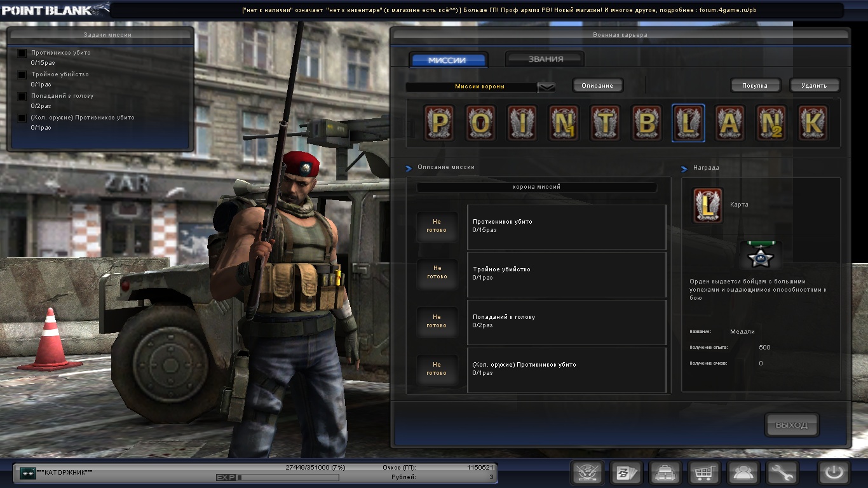Click Не готово beside (Хол. оружие) Противников убито
The height and width of the screenshot is (488, 868).
[x=437, y=369]
